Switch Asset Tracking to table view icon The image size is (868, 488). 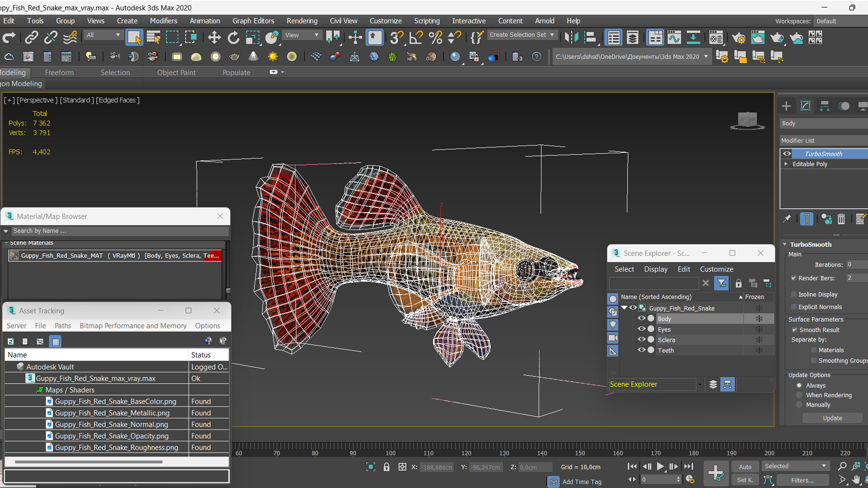coord(56,342)
